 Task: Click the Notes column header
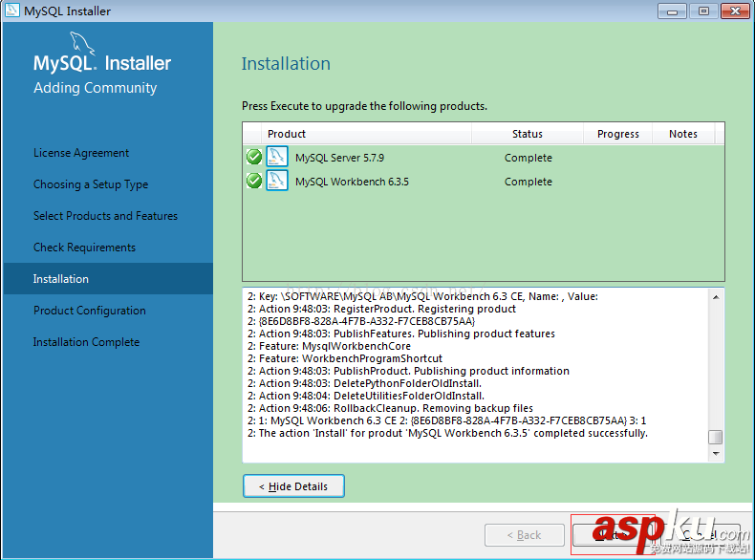pyautogui.click(x=683, y=134)
